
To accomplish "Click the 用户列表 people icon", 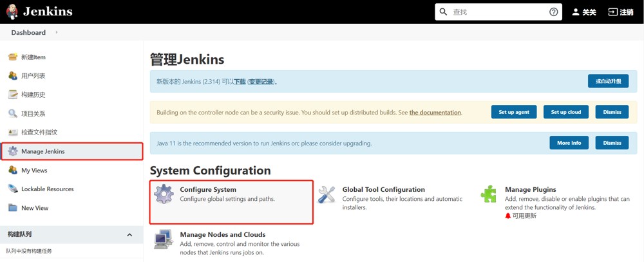I will coord(13,76).
